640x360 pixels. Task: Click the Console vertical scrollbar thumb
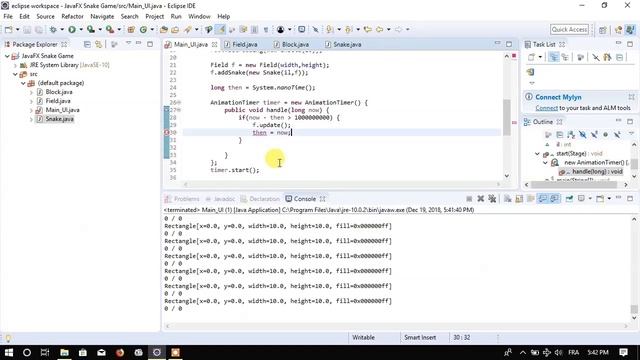click(634, 309)
